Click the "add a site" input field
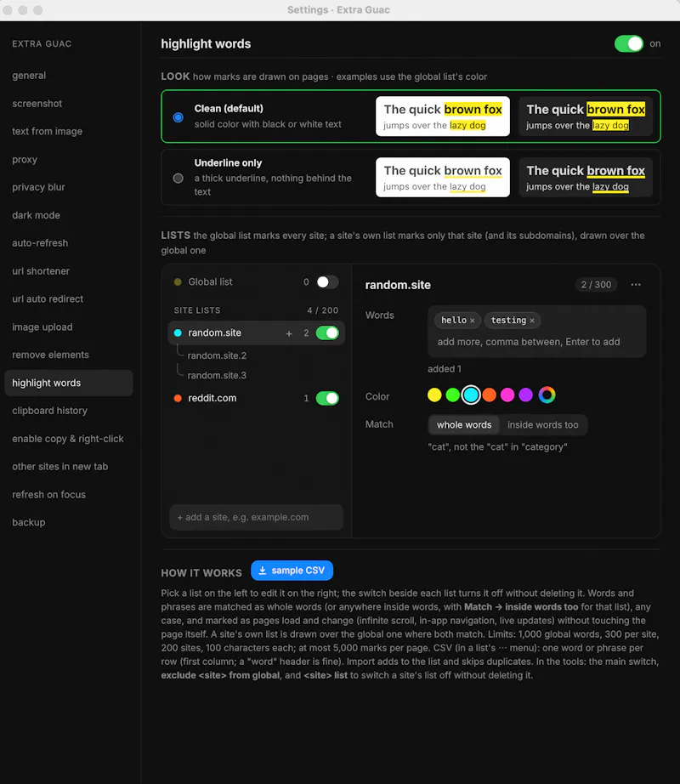Screen dimensions: 680x784 pos(257,518)
